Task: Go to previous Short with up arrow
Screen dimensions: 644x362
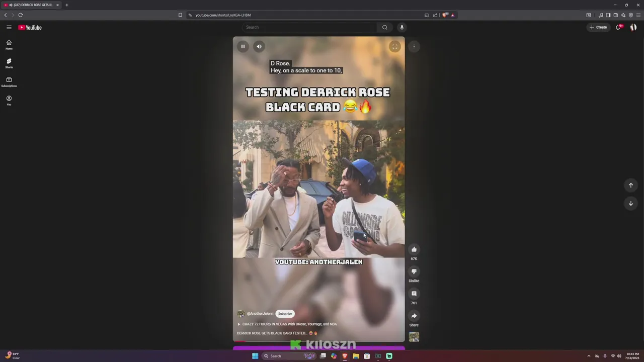Action: (x=631, y=185)
